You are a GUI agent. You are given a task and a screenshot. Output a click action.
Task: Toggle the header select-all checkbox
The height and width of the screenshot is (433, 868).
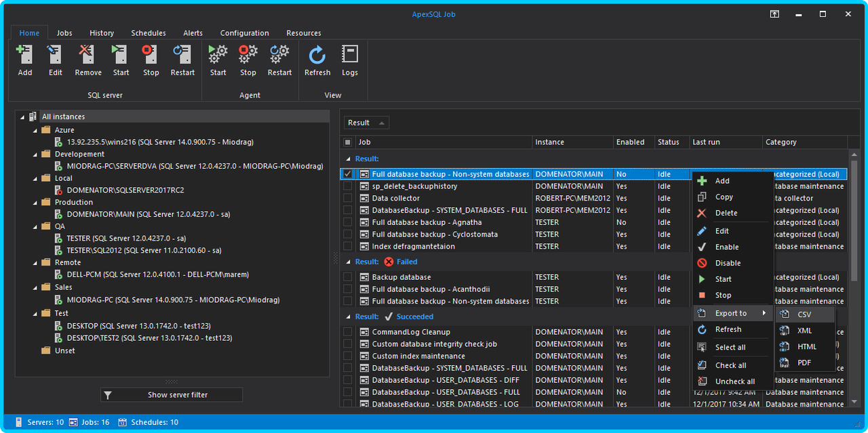(348, 142)
